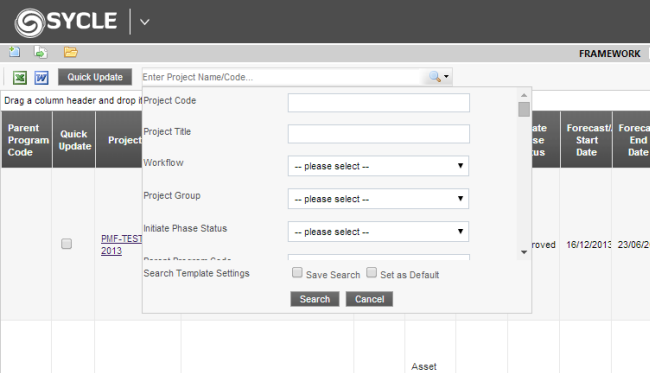
Task: Expand the Workflow dropdown
Action: [378, 166]
